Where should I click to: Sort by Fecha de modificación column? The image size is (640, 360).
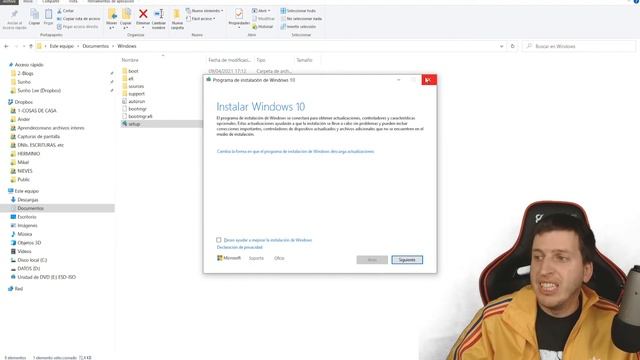pyautogui.click(x=229, y=60)
